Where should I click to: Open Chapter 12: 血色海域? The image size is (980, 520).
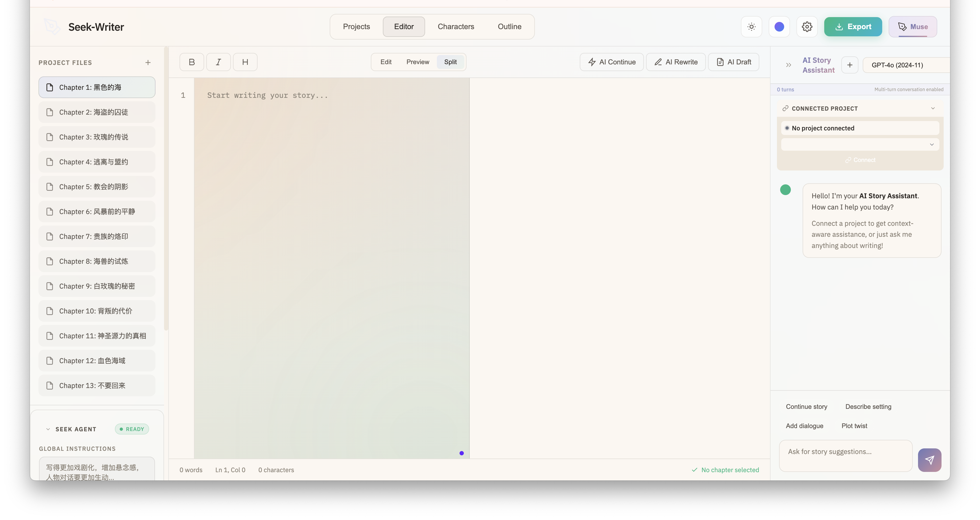[x=97, y=361]
